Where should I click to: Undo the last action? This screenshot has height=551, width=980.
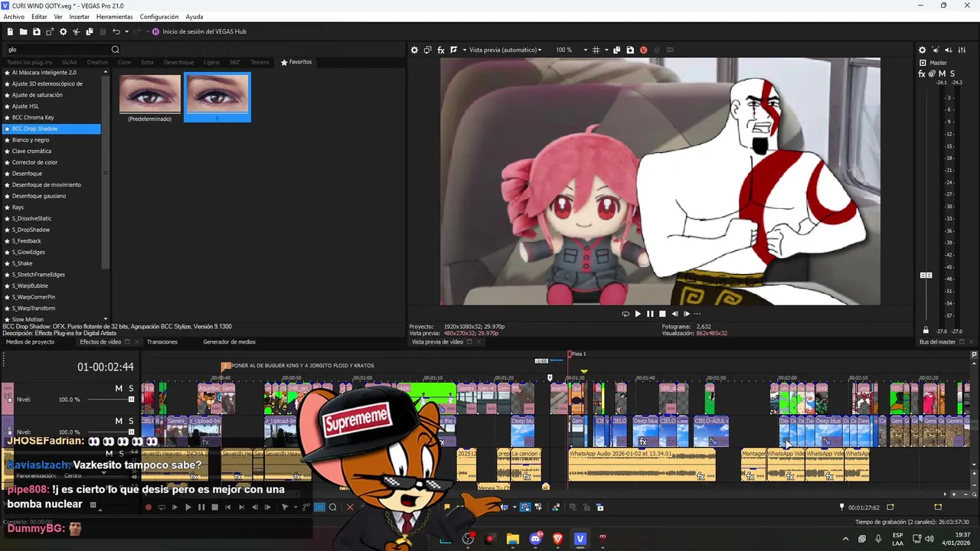point(116,31)
